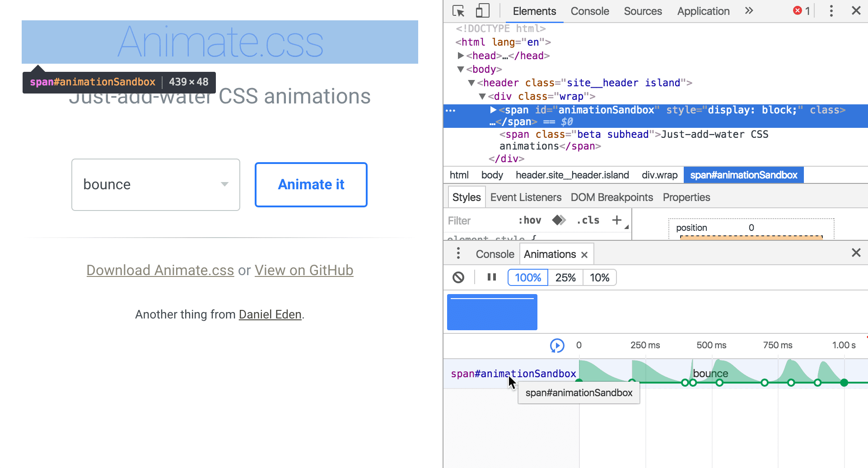Viewport: 868px width, 468px height.
Task: Switch to the Sources panel tab
Action: (x=643, y=11)
